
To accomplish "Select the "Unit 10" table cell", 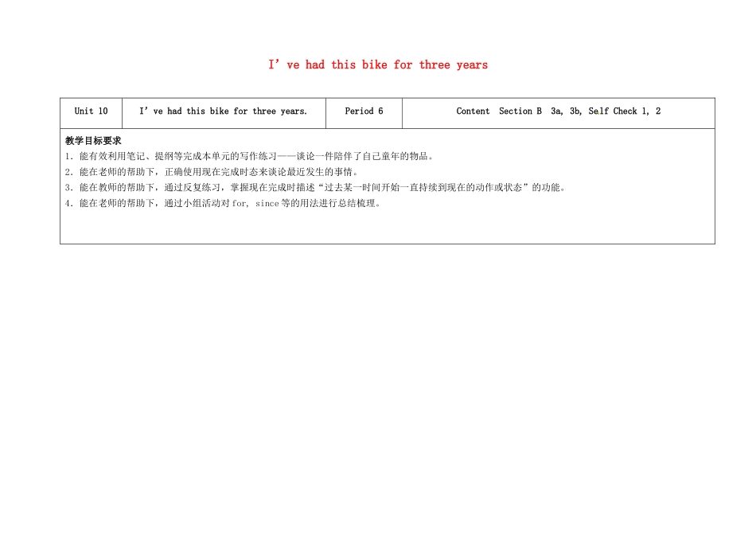I will pyautogui.click(x=92, y=113).
